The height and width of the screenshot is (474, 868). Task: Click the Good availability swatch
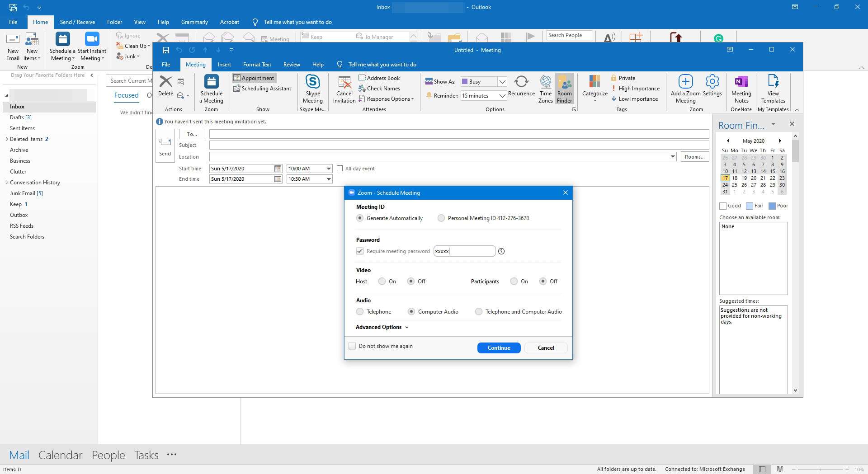tap(722, 206)
